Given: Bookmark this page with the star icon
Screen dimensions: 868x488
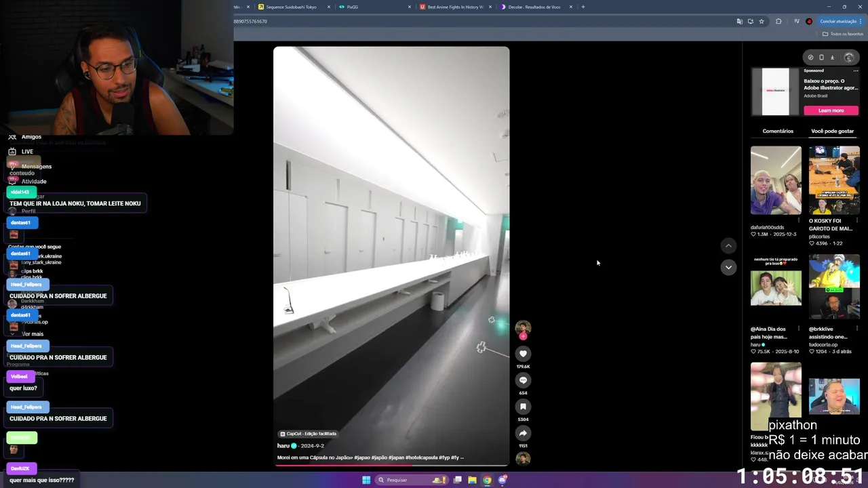Looking at the screenshot, I should click(x=762, y=21).
